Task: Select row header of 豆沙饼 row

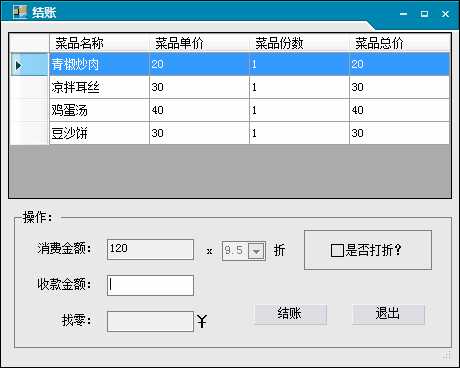Action: (x=29, y=133)
